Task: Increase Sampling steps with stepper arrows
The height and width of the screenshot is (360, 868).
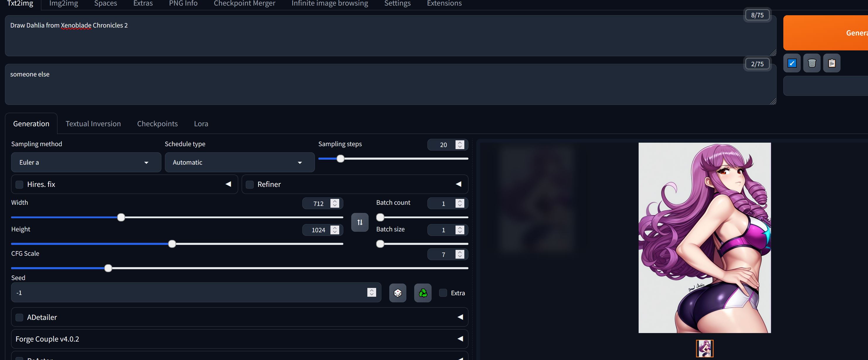Action: tap(460, 142)
